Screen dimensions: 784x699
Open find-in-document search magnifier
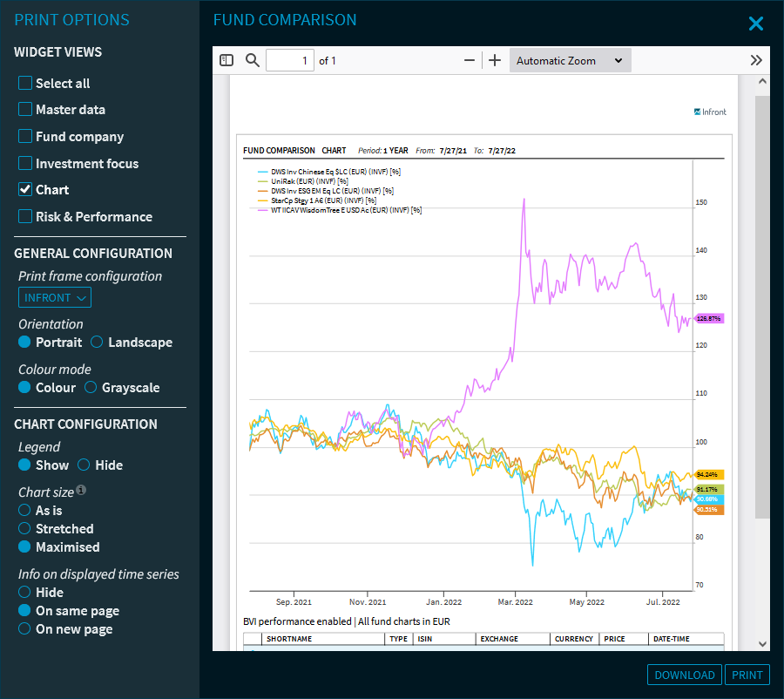(x=253, y=61)
